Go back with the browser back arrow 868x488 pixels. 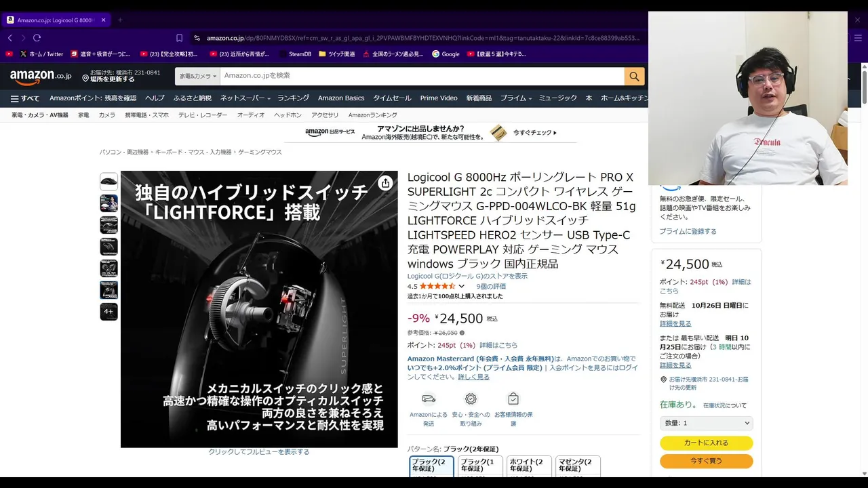pos(10,38)
